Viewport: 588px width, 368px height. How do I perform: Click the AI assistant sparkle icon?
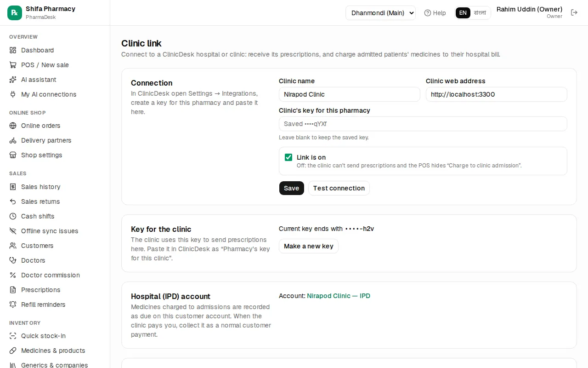[x=13, y=80]
